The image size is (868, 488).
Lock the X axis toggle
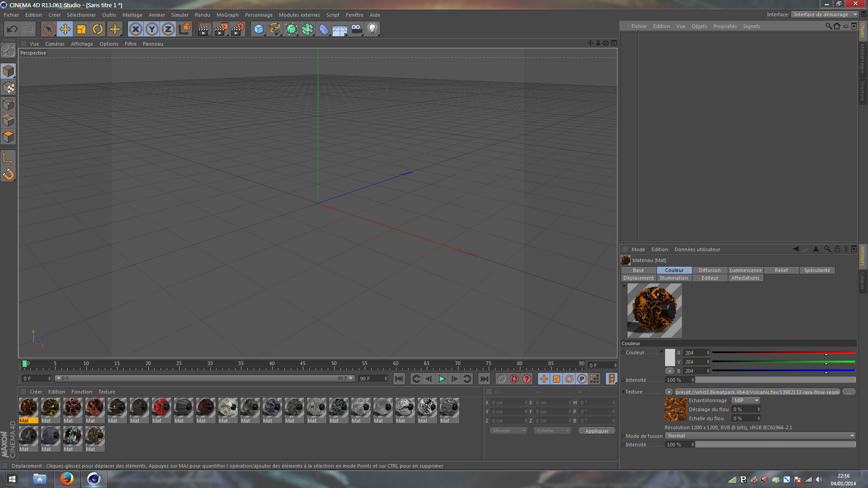tap(136, 29)
